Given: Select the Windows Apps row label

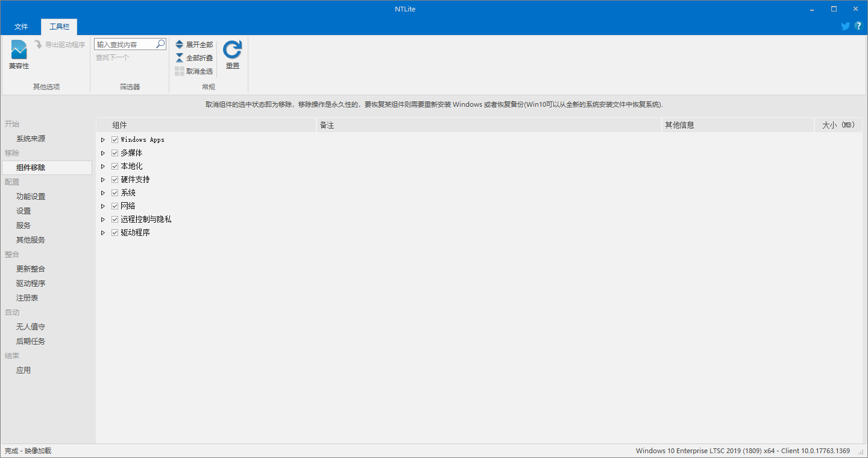Looking at the screenshot, I should 142,140.
